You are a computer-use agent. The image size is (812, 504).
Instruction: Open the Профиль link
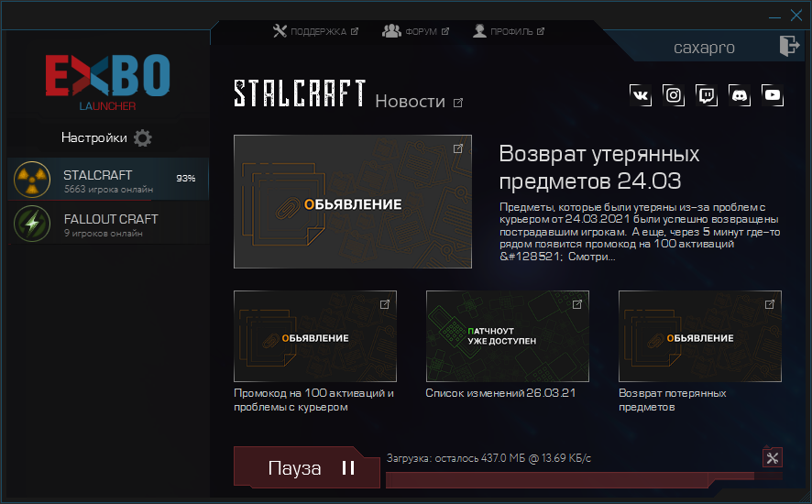(509, 31)
